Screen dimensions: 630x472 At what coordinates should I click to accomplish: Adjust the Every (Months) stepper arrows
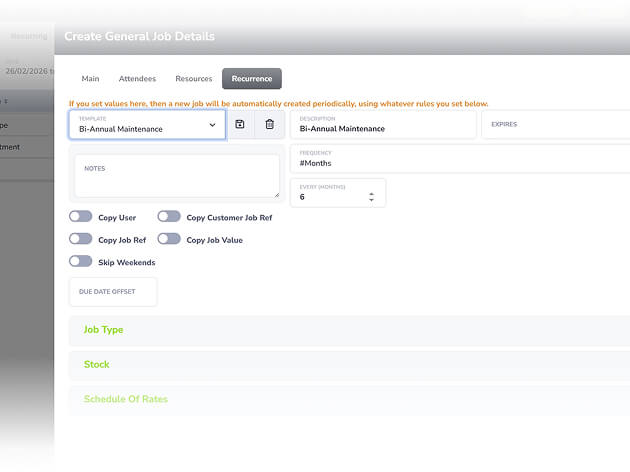(371, 197)
